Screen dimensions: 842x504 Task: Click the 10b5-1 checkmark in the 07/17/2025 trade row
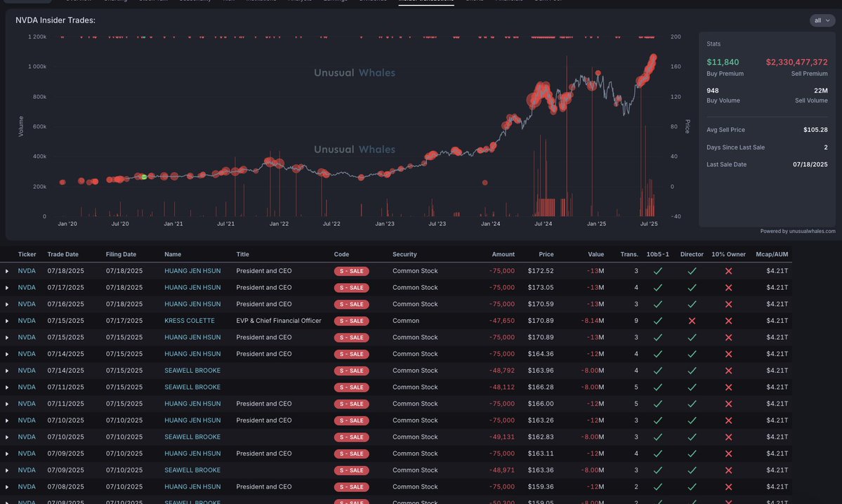tap(657, 288)
